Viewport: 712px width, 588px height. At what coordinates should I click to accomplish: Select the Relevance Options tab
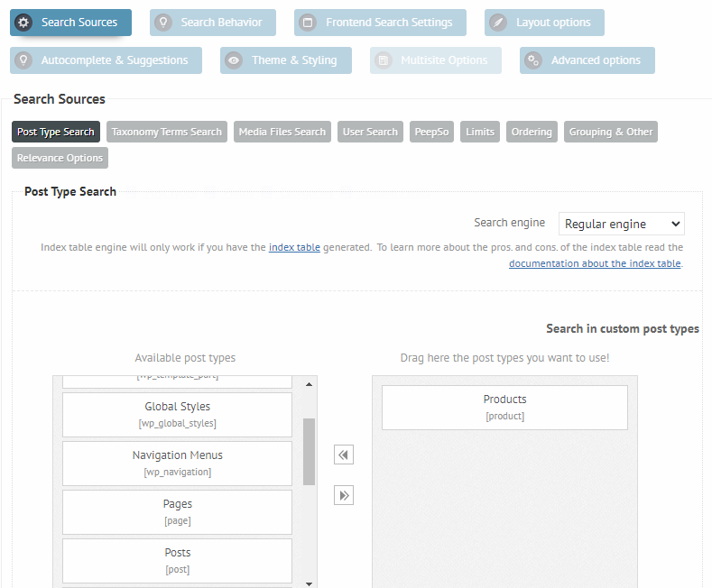coord(60,158)
